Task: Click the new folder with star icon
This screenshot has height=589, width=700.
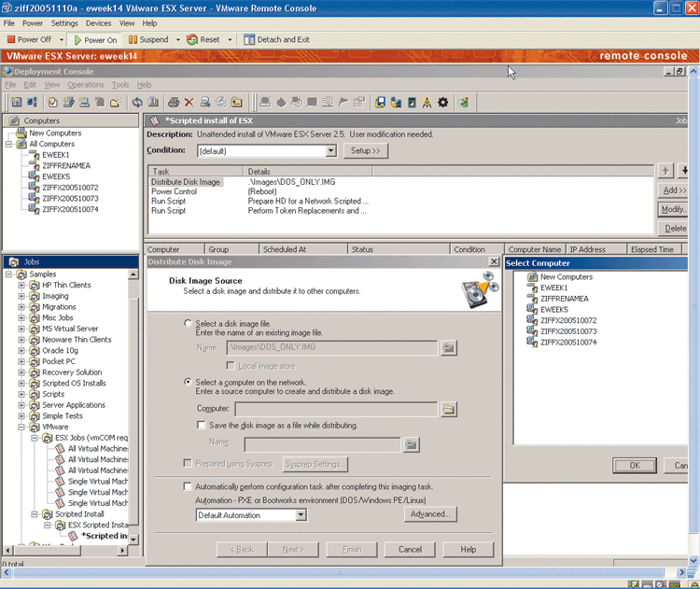Action: point(115,103)
